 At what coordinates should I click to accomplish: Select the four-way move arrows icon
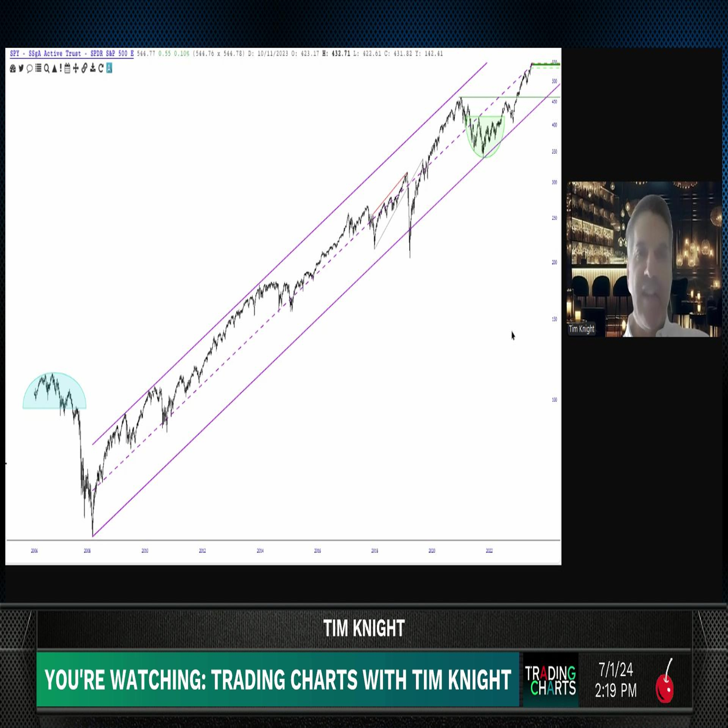click(x=76, y=68)
